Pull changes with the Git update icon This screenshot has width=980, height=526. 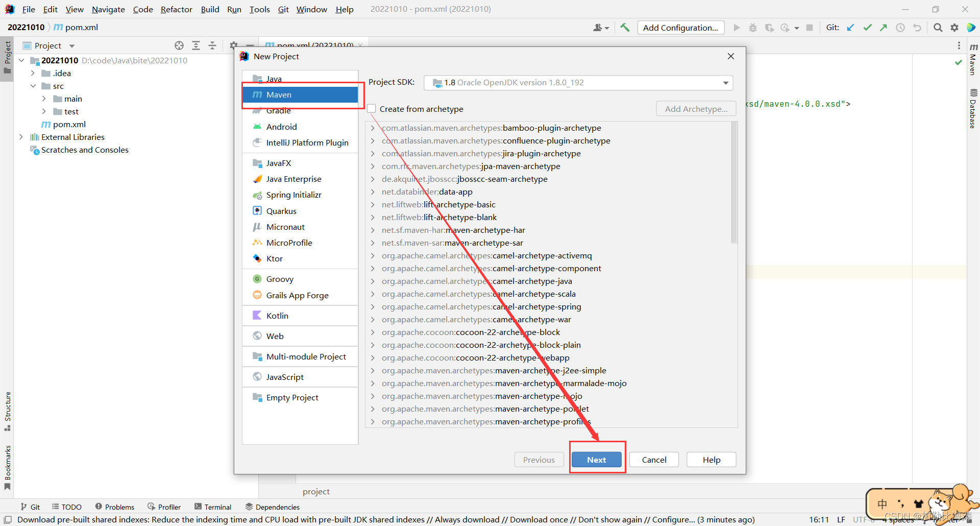coord(850,28)
